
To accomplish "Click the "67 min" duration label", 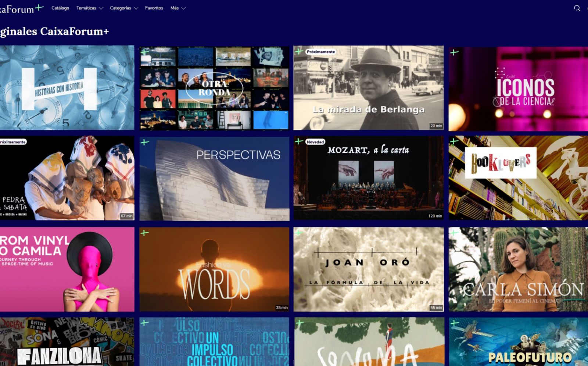I will [126, 216].
